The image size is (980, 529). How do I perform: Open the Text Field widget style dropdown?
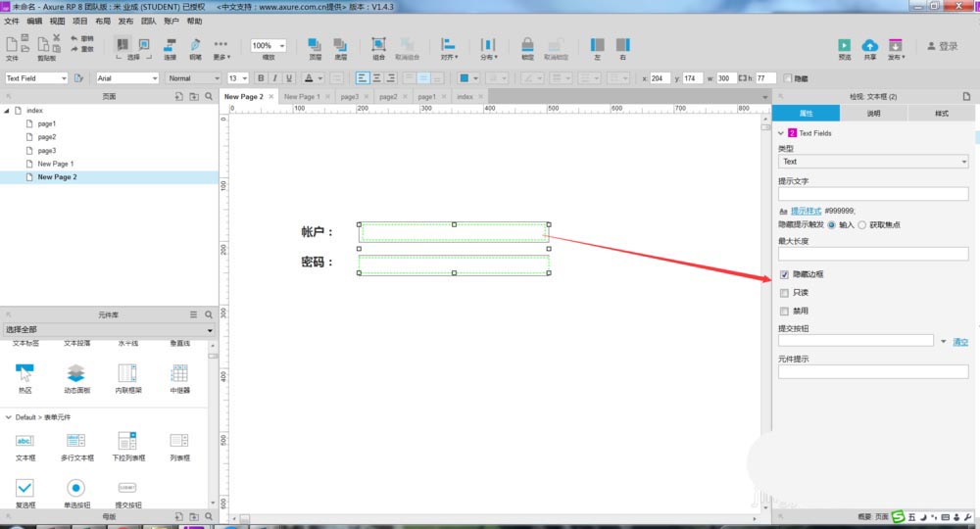pyautogui.click(x=35, y=78)
